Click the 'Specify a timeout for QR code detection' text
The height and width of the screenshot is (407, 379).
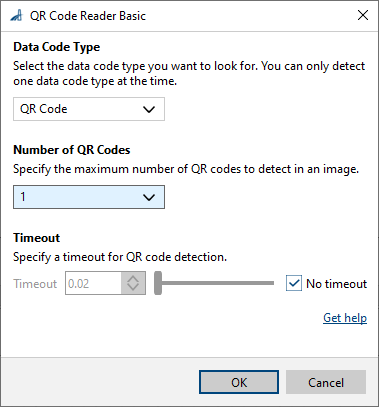click(120, 257)
